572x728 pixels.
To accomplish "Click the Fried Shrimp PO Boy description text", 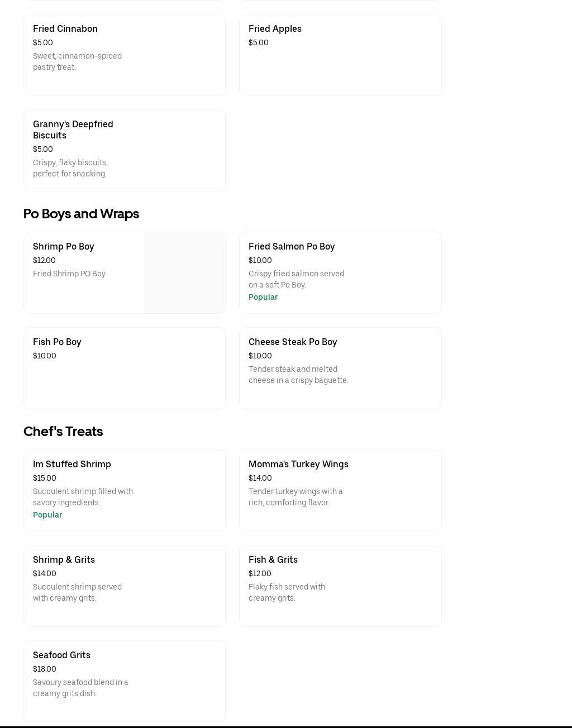I will (x=69, y=274).
